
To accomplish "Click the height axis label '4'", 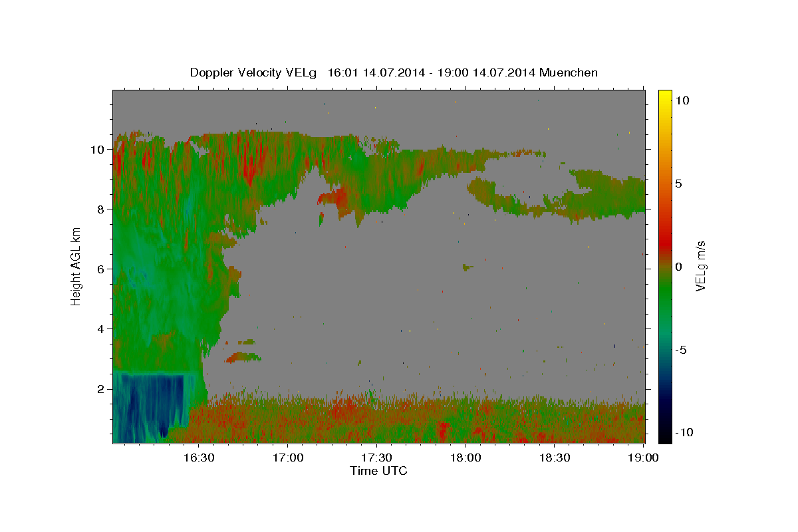I will (x=102, y=329).
